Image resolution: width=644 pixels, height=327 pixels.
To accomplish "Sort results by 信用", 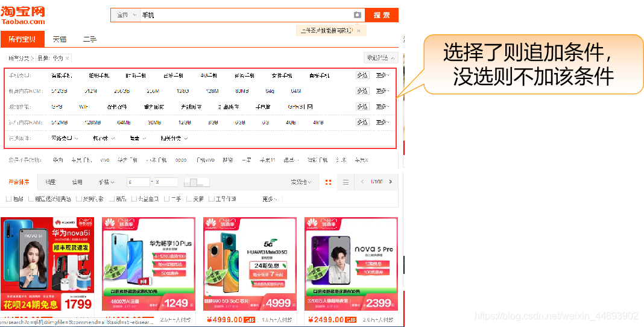I will tap(77, 182).
